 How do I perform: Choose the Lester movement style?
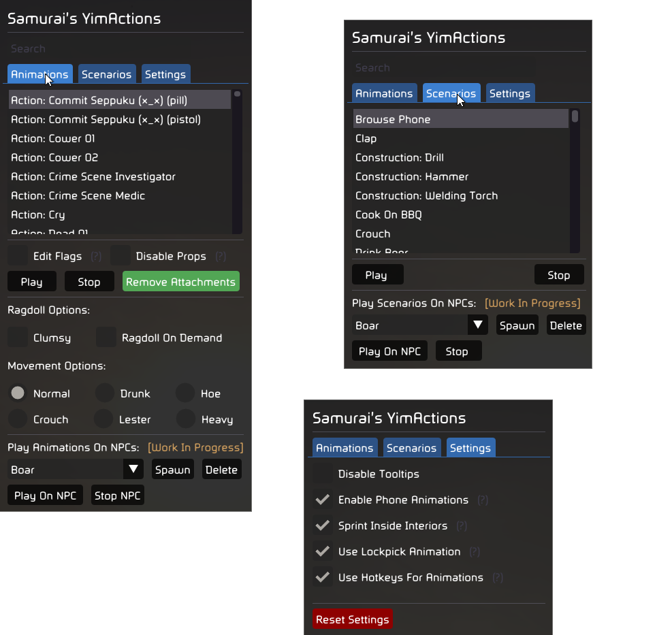(x=103, y=419)
